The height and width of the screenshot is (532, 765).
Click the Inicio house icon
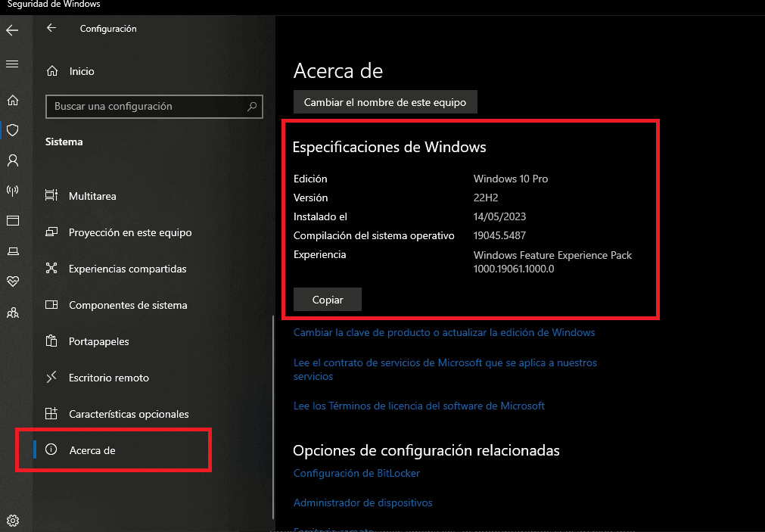click(x=52, y=71)
